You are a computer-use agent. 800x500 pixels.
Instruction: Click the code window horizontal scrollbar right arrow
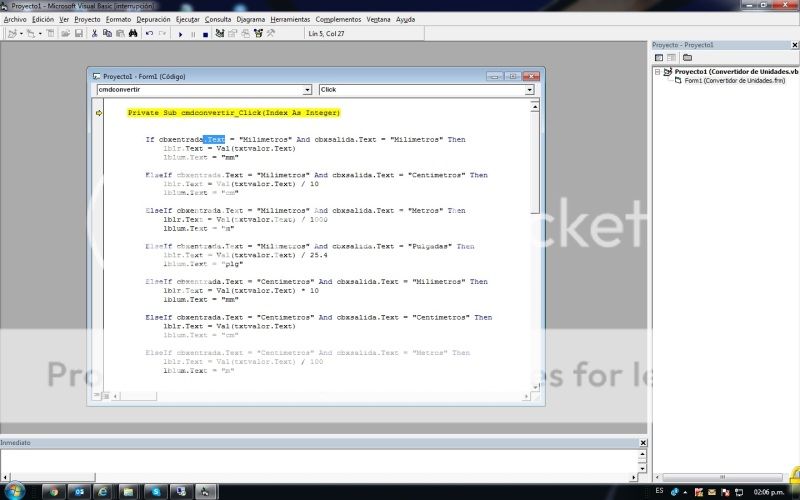tap(526, 396)
